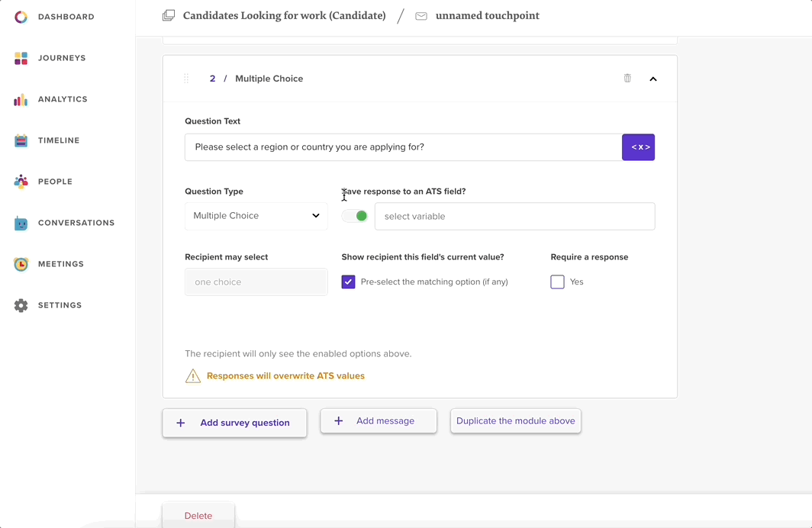Open Timeline in the sidebar
The height and width of the screenshot is (528, 812).
coord(59,140)
